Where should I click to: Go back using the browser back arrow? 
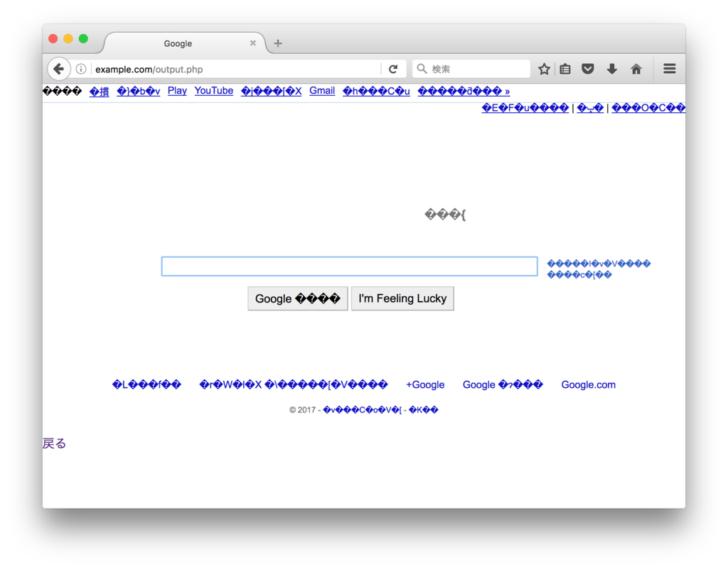pos(58,69)
